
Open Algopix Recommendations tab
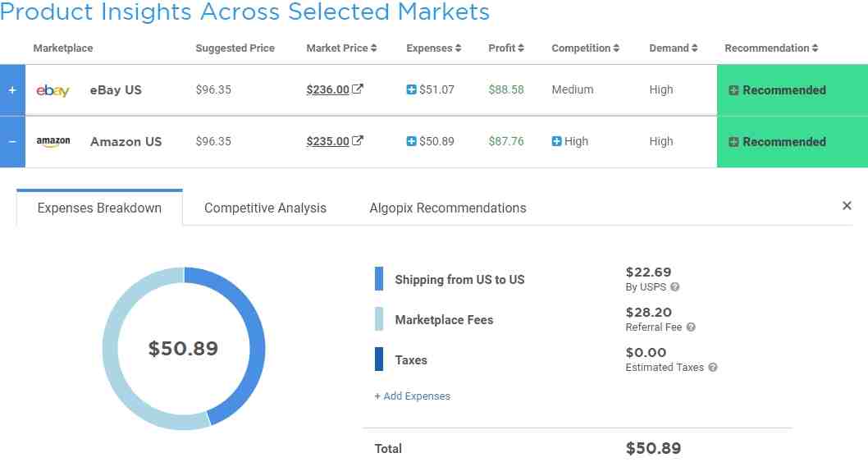click(x=448, y=208)
